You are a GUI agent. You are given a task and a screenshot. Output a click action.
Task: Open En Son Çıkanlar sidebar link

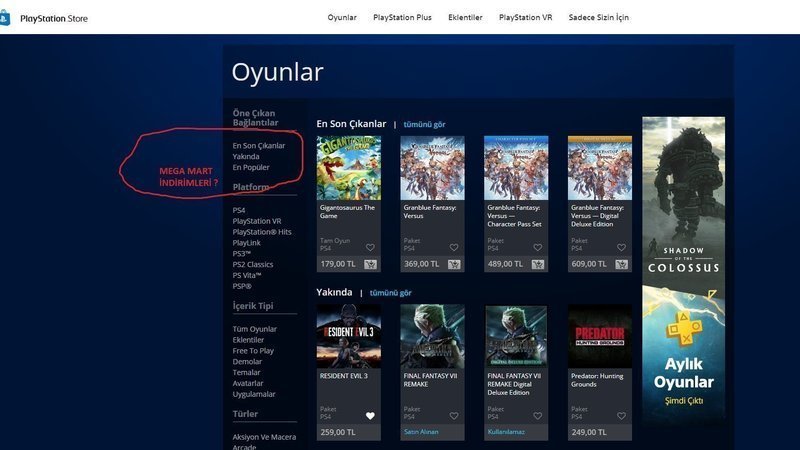click(259, 145)
